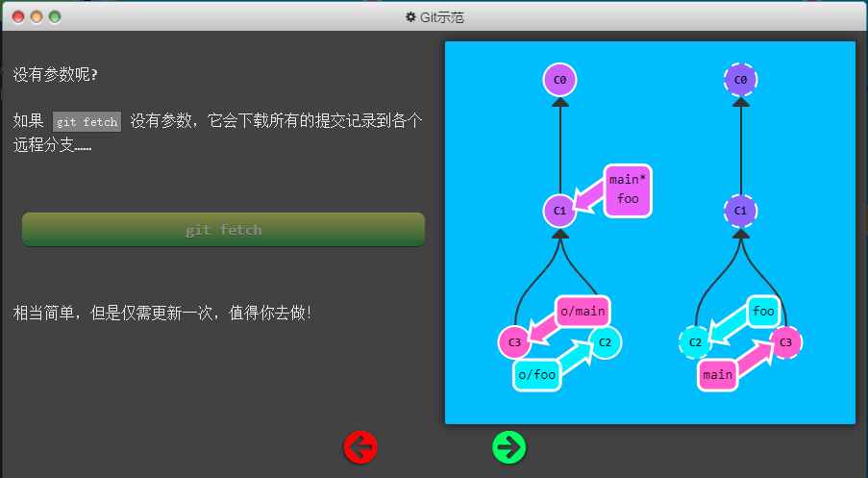Click dashed C2 commit in right tree
Viewport: 868px width, 478px height.
[695, 341]
